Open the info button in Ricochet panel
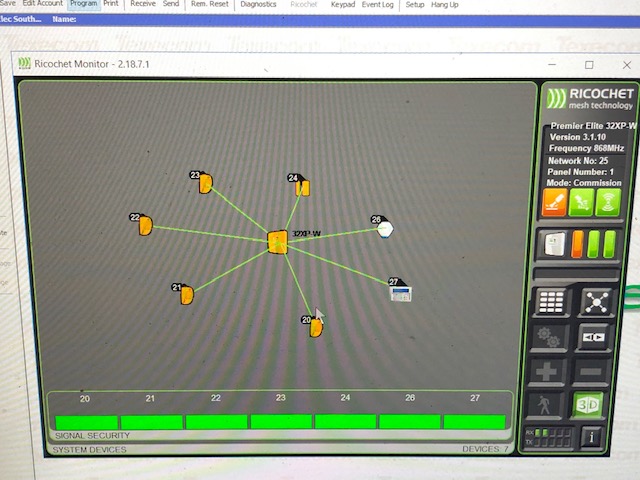The height and width of the screenshot is (480, 640). (591, 438)
